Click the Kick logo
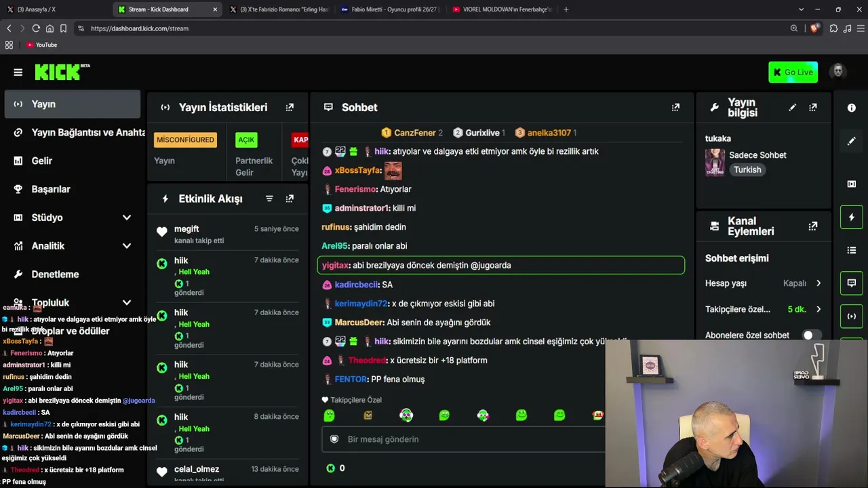 click(62, 72)
